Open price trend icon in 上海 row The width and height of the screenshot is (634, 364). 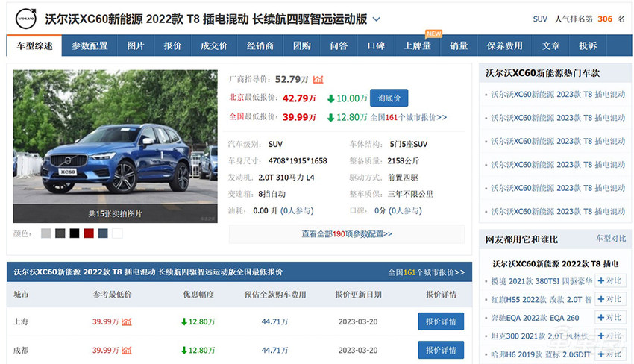127,322
